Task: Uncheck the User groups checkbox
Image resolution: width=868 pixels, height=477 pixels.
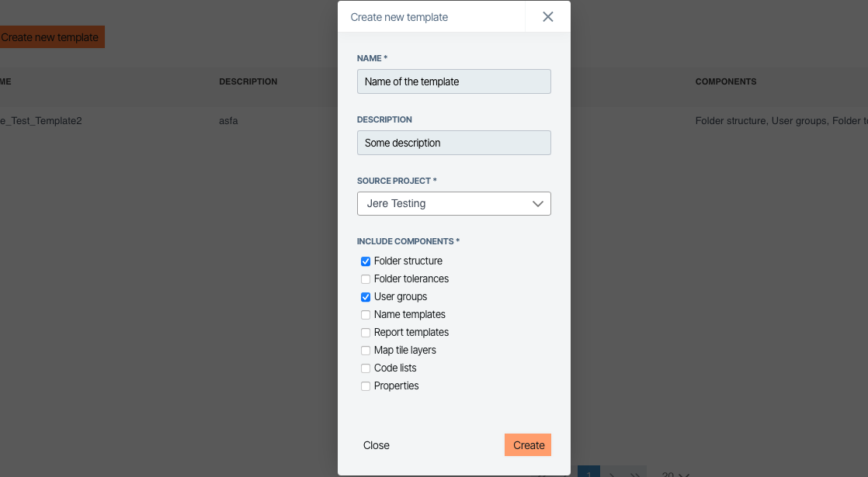Action: pyautogui.click(x=366, y=297)
